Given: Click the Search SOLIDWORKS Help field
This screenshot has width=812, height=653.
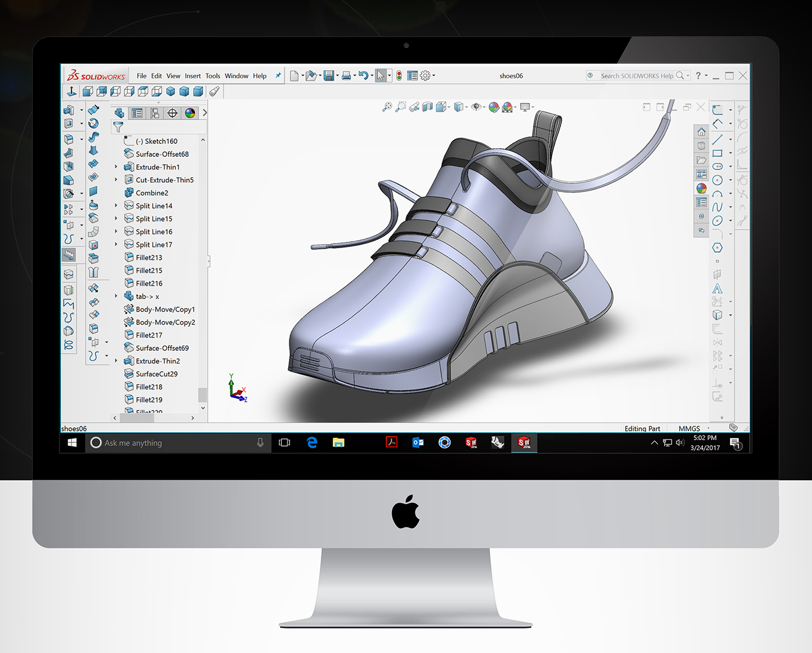Looking at the screenshot, I should [x=635, y=75].
